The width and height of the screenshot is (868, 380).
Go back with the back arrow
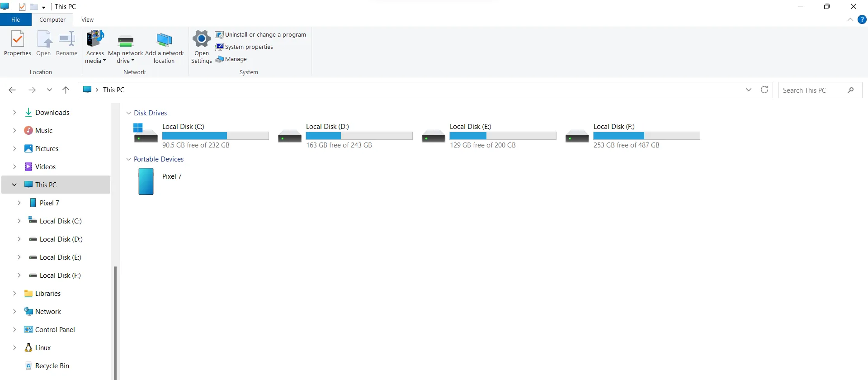click(x=12, y=90)
